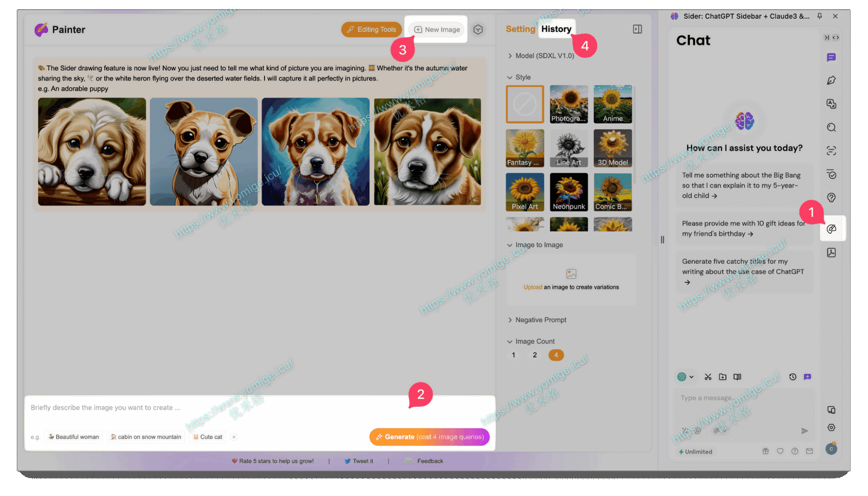This screenshot has width=868, height=496.
Task: Click the scissors screenshot icon
Action: point(708,377)
